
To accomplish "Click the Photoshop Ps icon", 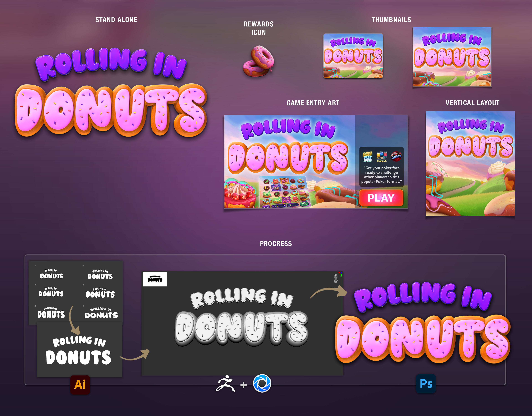I will [x=426, y=384].
